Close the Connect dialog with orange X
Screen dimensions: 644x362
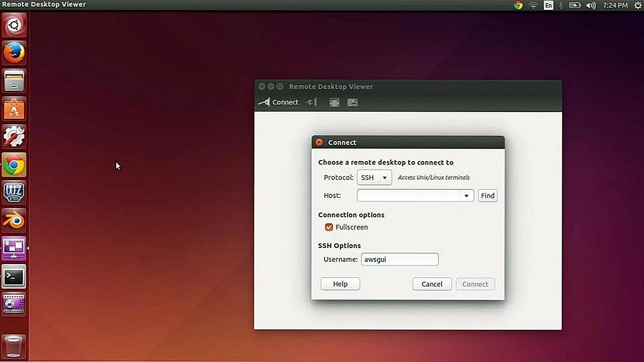click(319, 142)
